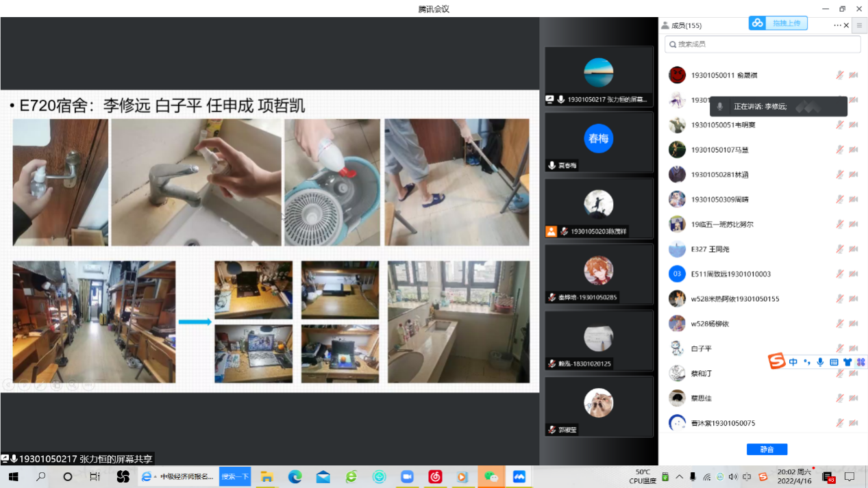Image resolution: width=868 pixels, height=488 pixels.
Task: Expand hidden system tray icons chevron
Action: 679,476
